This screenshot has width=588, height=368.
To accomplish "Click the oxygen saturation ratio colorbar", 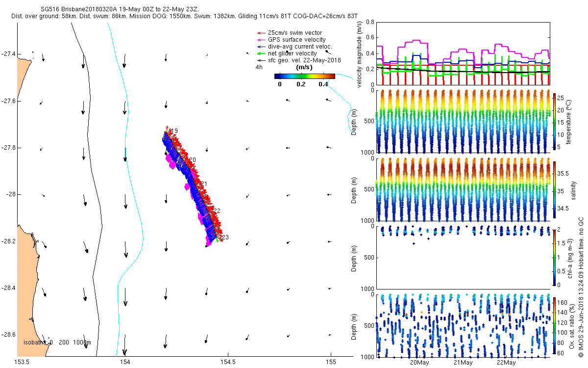I will point(554,325).
